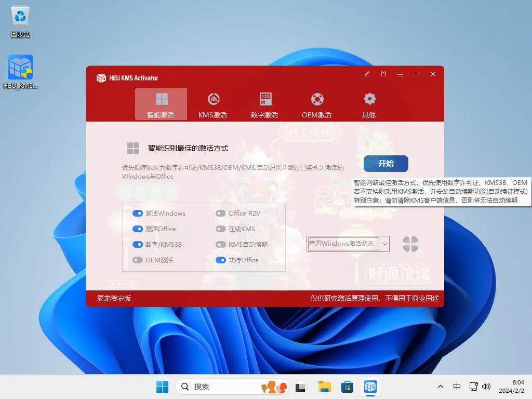Enable the KMS自动续期 switch
Screen dimensions: 532x399
point(220,244)
